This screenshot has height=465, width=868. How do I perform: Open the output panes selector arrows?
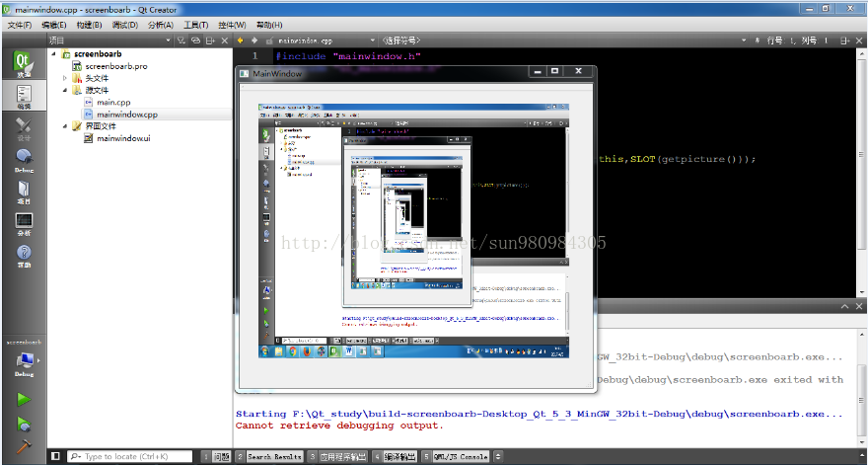pyautogui.click(x=498, y=457)
